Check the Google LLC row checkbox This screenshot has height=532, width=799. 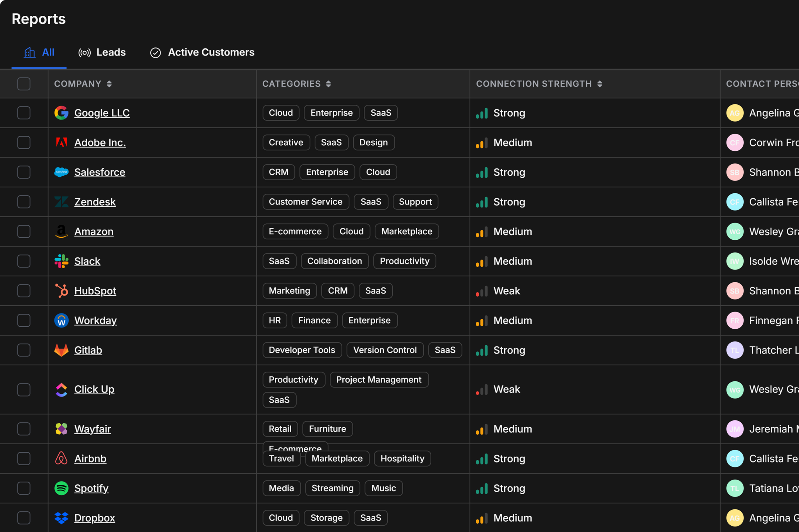[24, 113]
